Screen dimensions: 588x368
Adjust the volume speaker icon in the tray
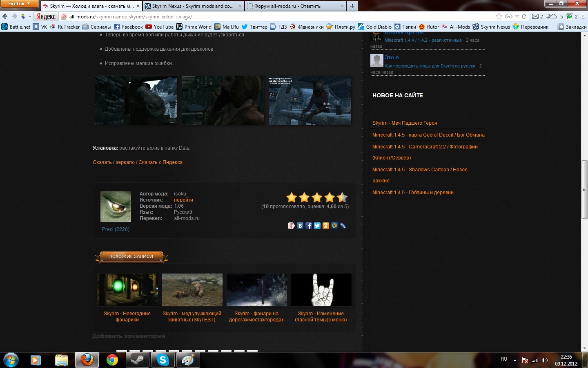(x=544, y=360)
